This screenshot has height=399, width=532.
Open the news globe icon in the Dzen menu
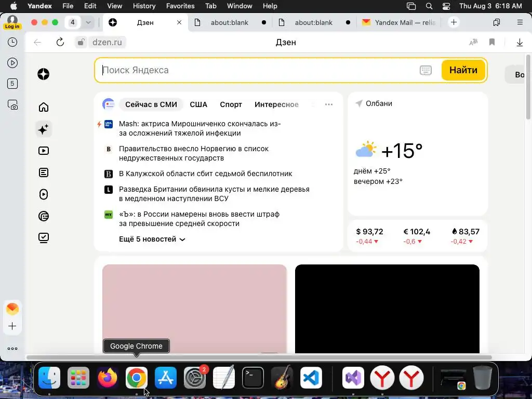(x=44, y=216)
